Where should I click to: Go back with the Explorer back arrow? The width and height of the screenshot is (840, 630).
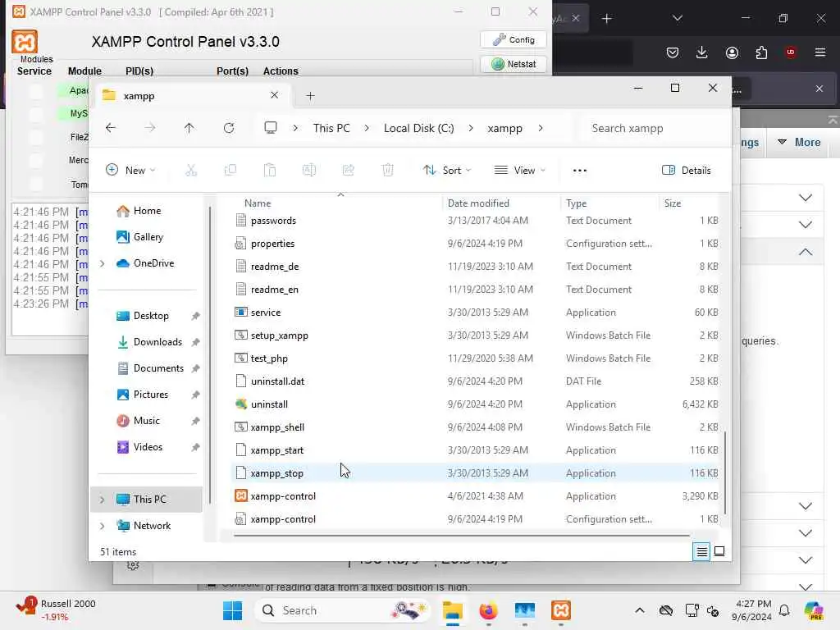click(111, 128)
